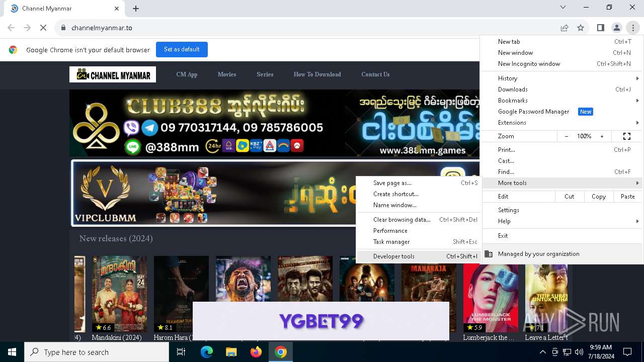Click the Cut edit button
Viewport: 644px width, 362px height.
570,197
